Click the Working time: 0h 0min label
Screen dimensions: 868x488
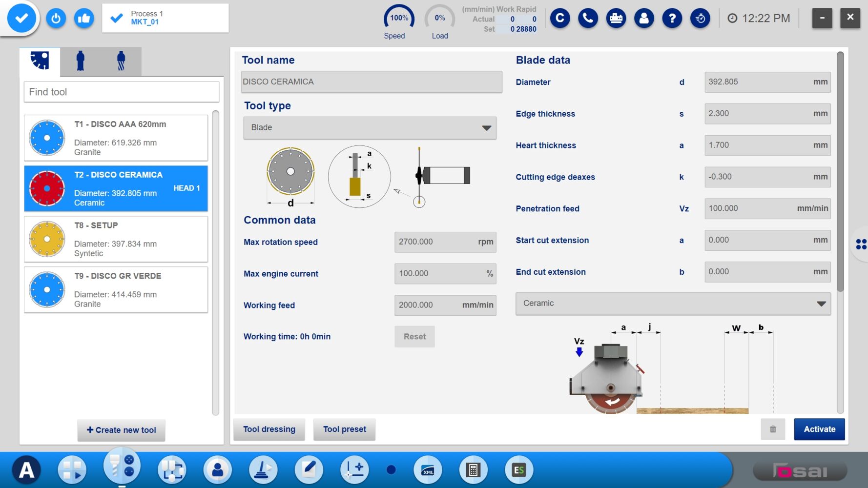(287, 337)
